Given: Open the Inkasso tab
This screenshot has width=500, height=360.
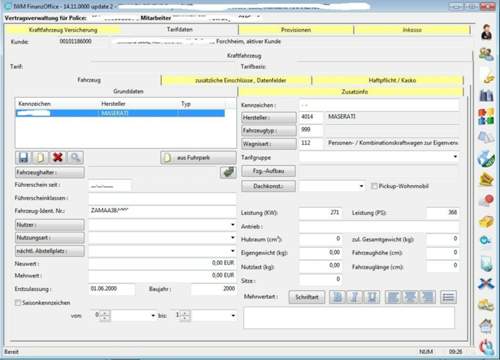Looking at the screenshot, I should coord(412,30).
